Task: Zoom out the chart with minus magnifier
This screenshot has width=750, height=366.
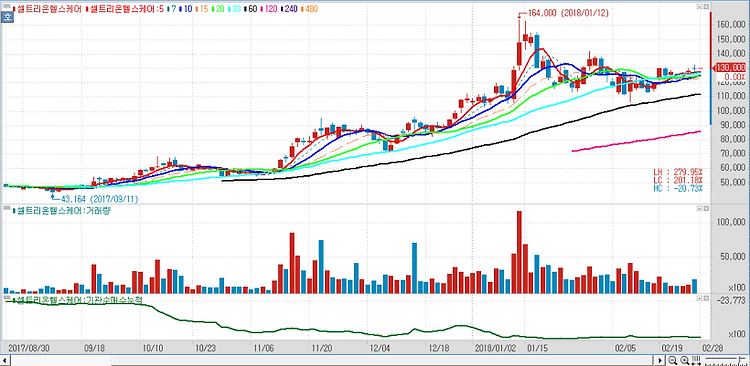Action: (x=673, y=360)
